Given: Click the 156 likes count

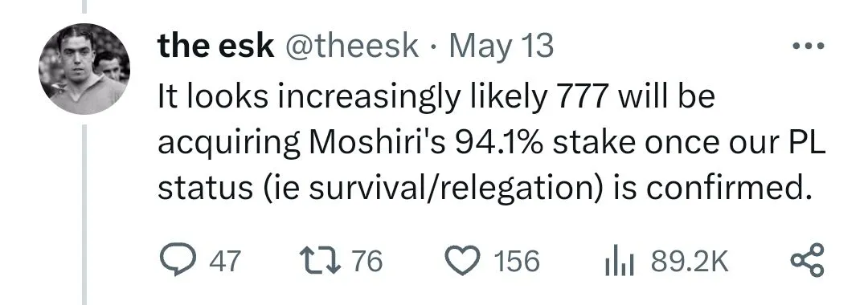Looking at the screenshot, I should (x=516, y=261).
